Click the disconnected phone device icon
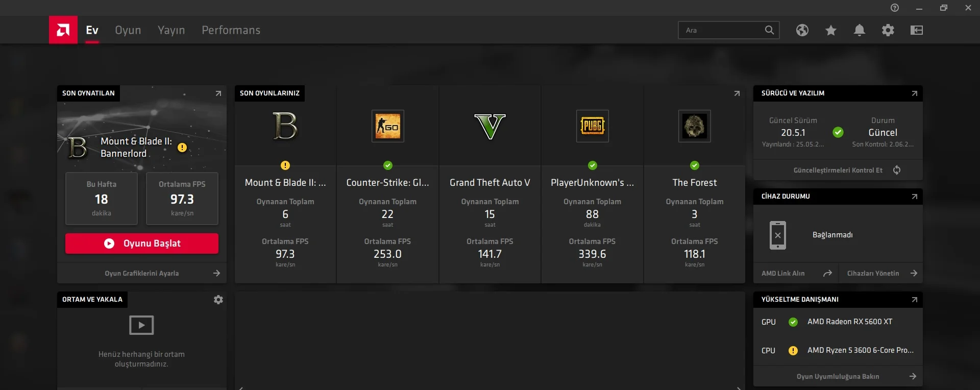Viewport: 980px width, 390px height. click(x=778, y=235)
